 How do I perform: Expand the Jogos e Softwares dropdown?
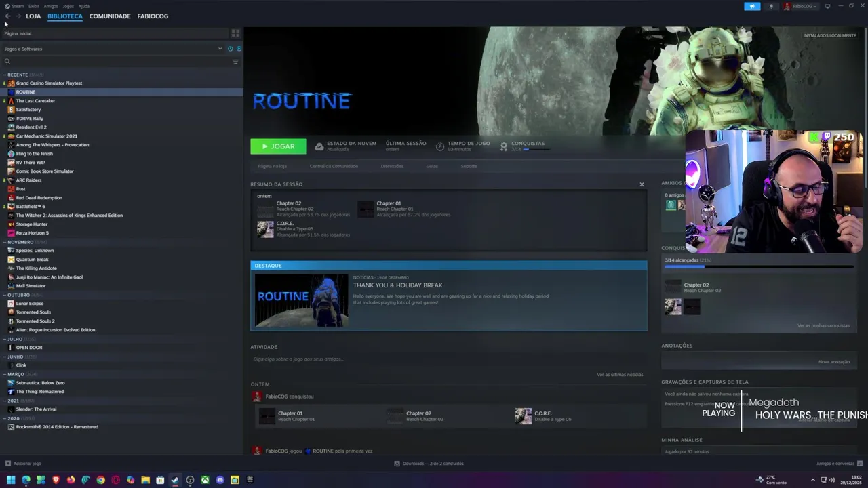(x=113, y=49)
